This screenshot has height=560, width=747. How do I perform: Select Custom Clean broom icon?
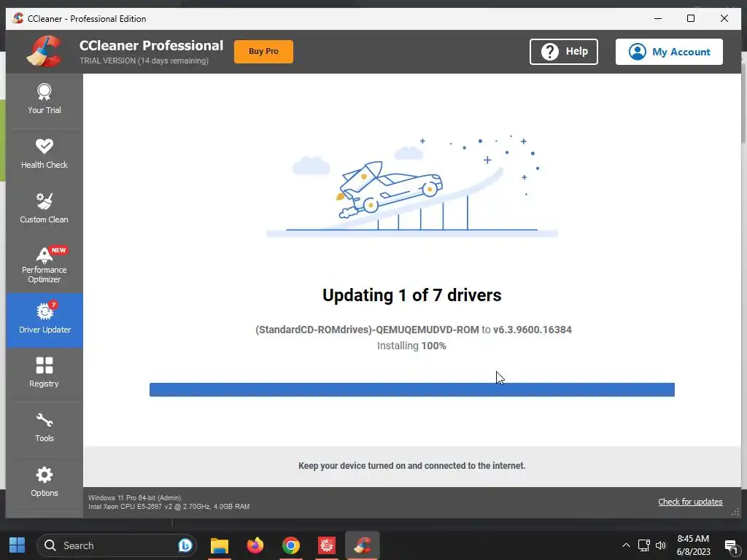tap(44, 201)
